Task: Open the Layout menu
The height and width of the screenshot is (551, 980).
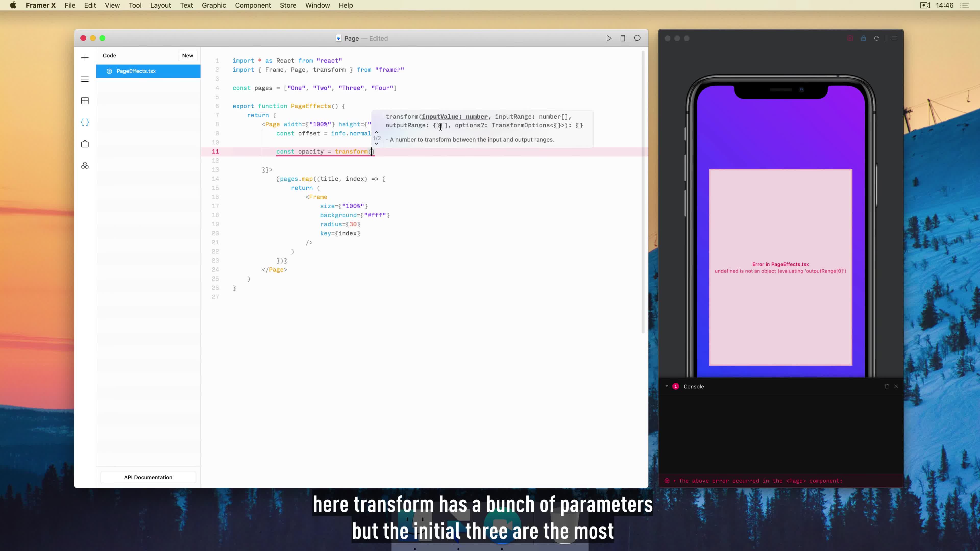Action: pyautogui.click(x=161, y=5)
